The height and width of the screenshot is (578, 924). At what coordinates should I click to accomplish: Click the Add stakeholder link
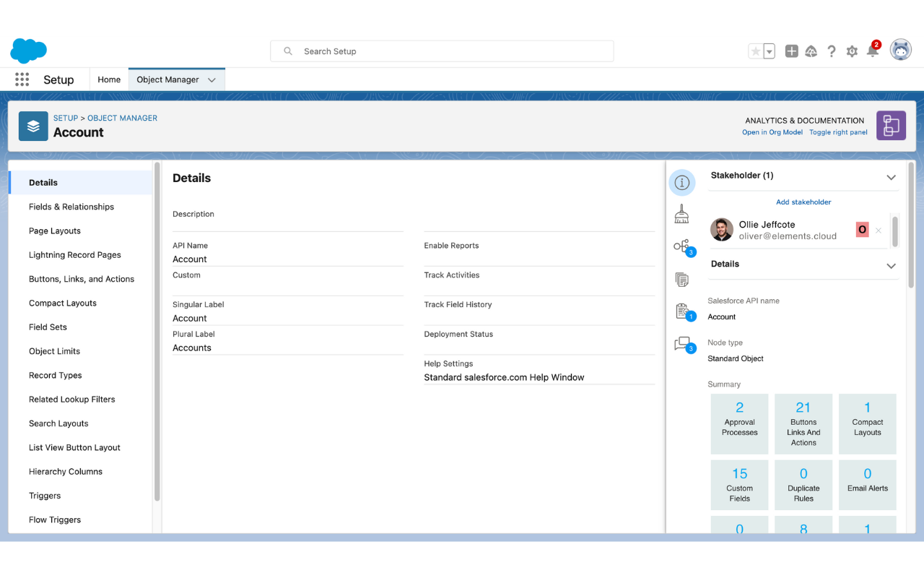(803, 202)
